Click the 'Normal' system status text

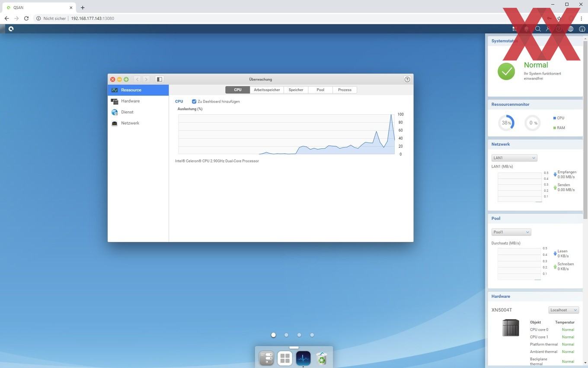pos(536,65)
